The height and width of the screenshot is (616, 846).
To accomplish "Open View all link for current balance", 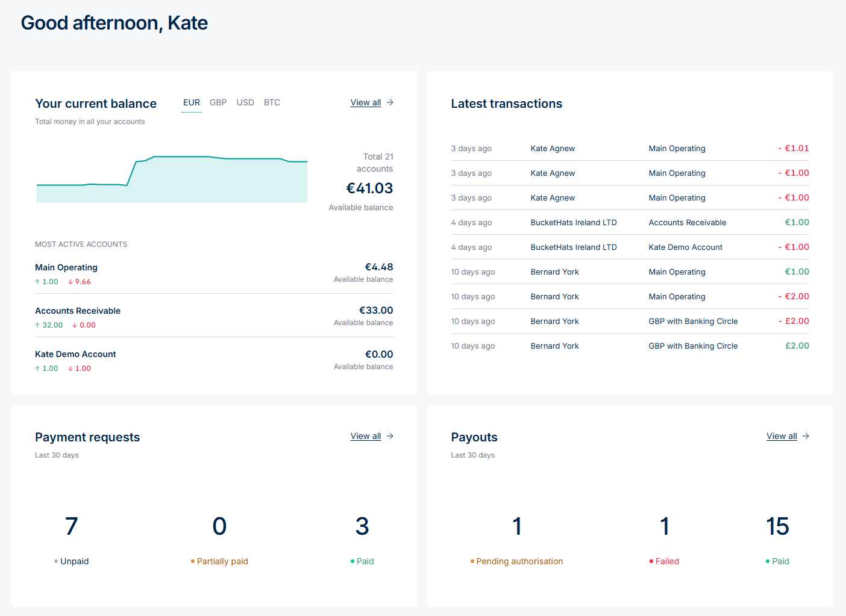I will coord(366,102).
